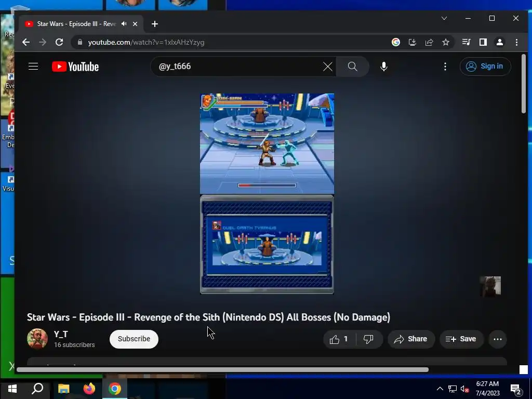Toggle the Chrome side panel

pyautogui.click(x=483, y=42)
